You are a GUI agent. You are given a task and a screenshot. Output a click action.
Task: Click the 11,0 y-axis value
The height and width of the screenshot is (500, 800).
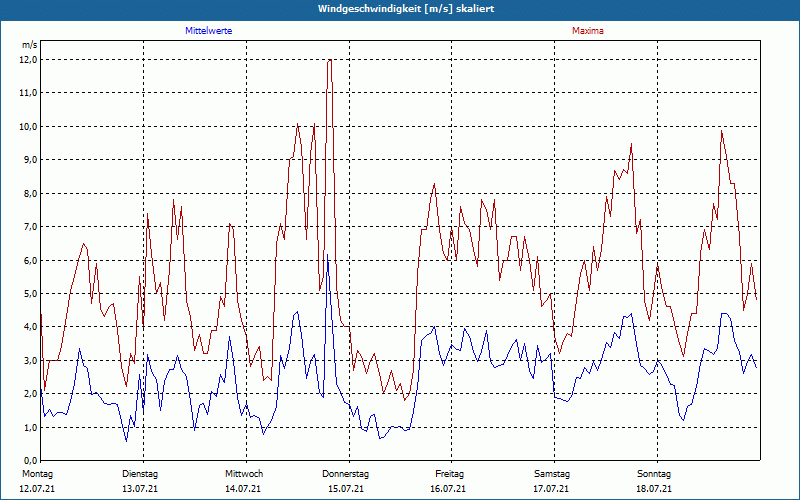click(29, 93)
